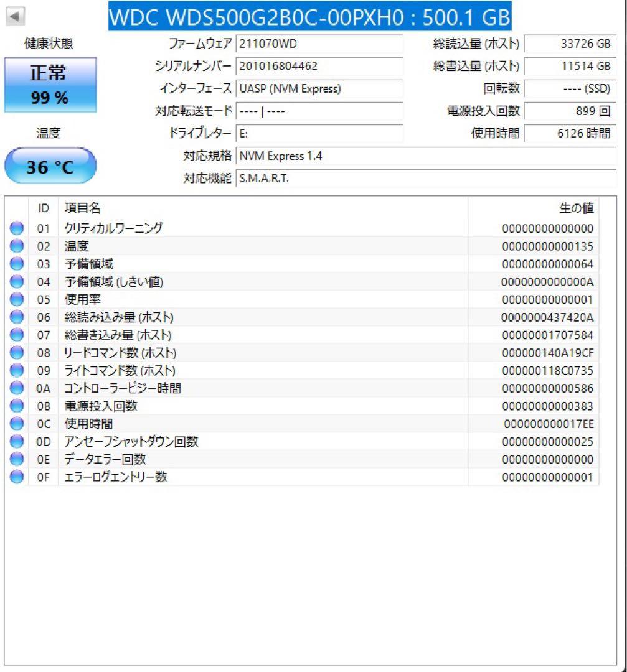The image size is (627, 672).
Task: Click raw value 0000000437420A
Action: pos(548,317)
